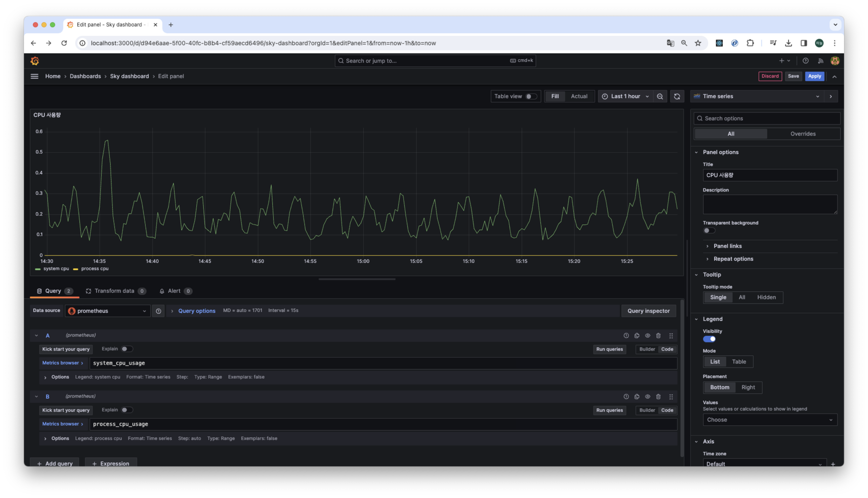This screenshot has height=498, width=868.
Task: Toggle Explain switch for query A
Action: coord(127,349)
